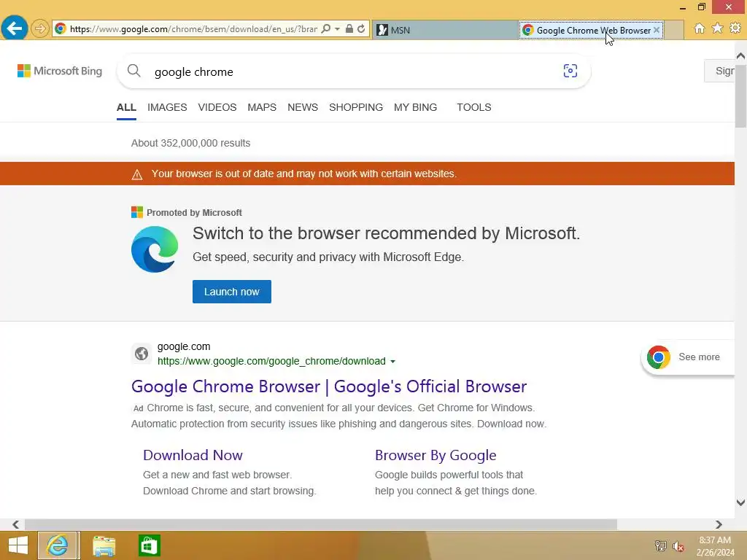Open File Explorer from the taskbar
This screenshot has height=560, width=747.
pos(104,545)
